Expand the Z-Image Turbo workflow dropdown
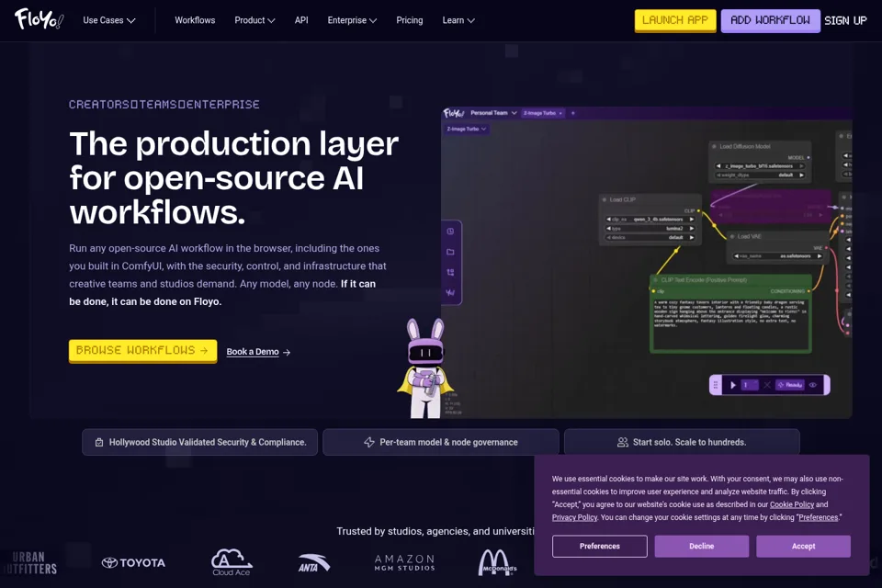The image size is (882, 588). [x=467, y=129]
